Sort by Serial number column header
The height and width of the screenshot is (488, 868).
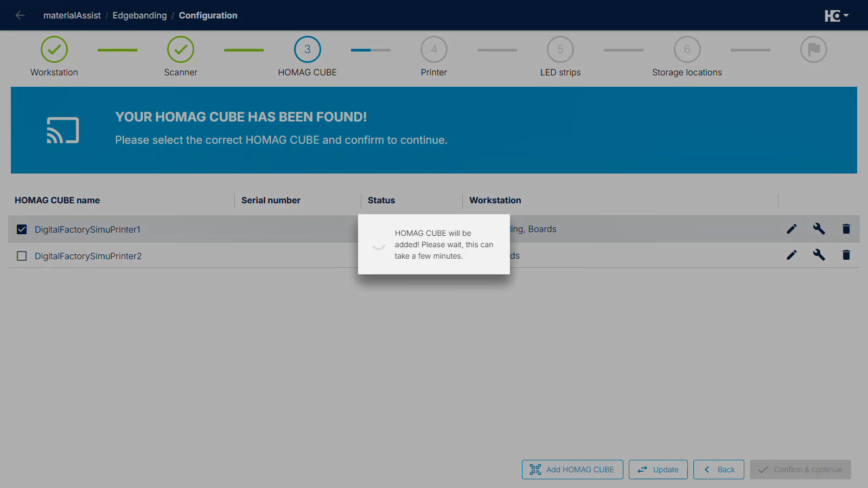pyautogui.click(x=271, y=200)
